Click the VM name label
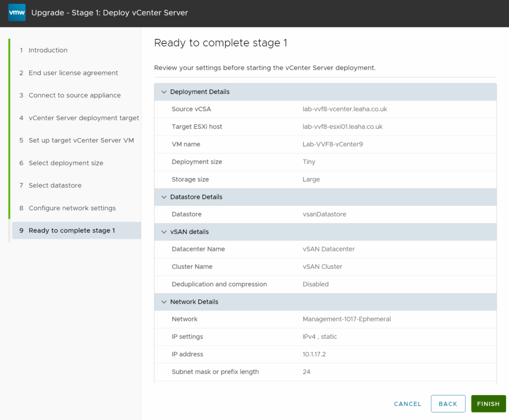The height and width of the screenshot is (420, 509). coord(186,144)
